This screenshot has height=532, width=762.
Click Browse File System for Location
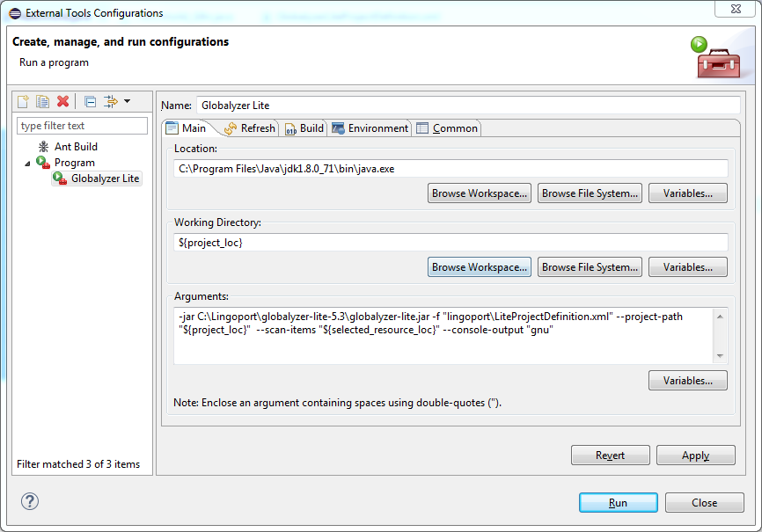click(589, 193)
